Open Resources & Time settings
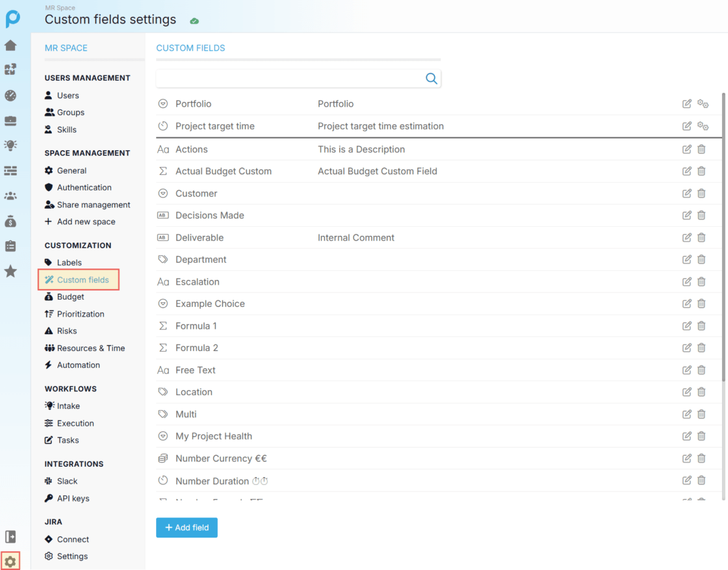Screen dimensions: 728x570 84,348
